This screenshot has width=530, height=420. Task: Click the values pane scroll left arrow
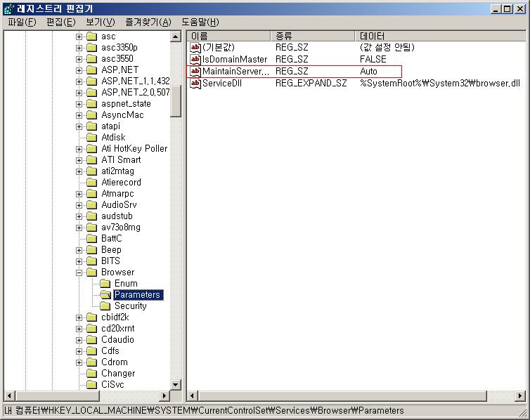coord(192,395)
